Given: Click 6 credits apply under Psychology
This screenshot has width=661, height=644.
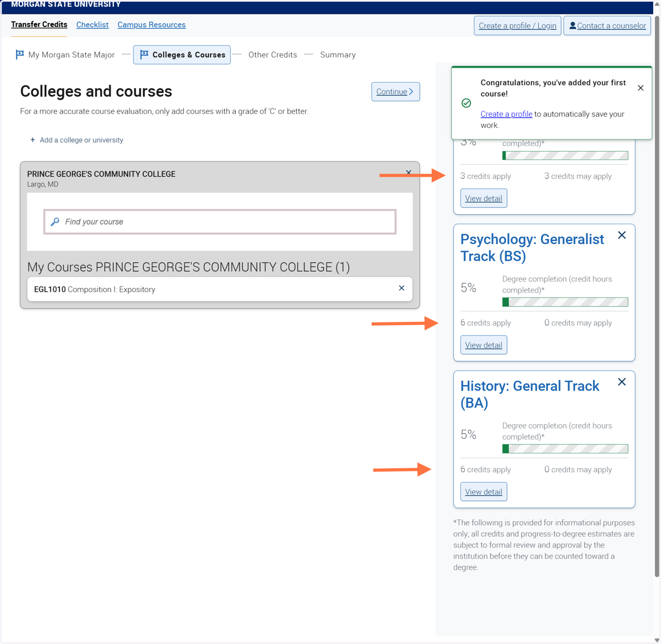Looking at the screenshot, I should [x=486, y=323].
